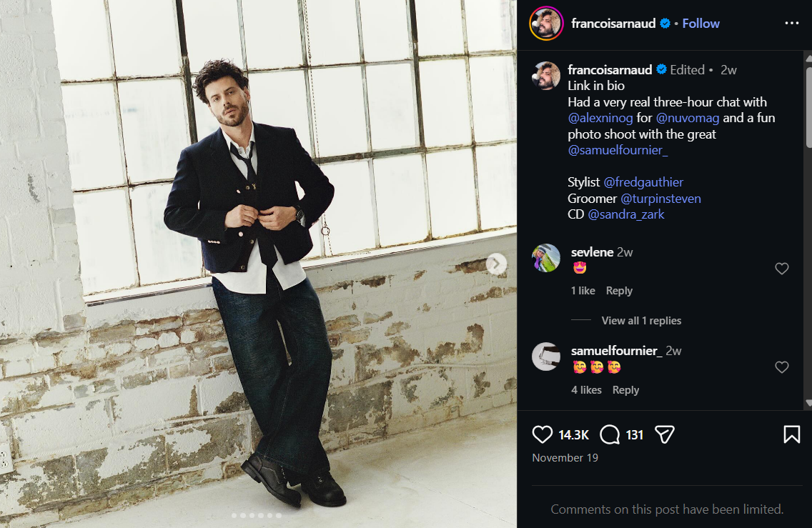812x528 pixels.
Task: Click the carousel pagination dots
Action: tap(256, 515)
